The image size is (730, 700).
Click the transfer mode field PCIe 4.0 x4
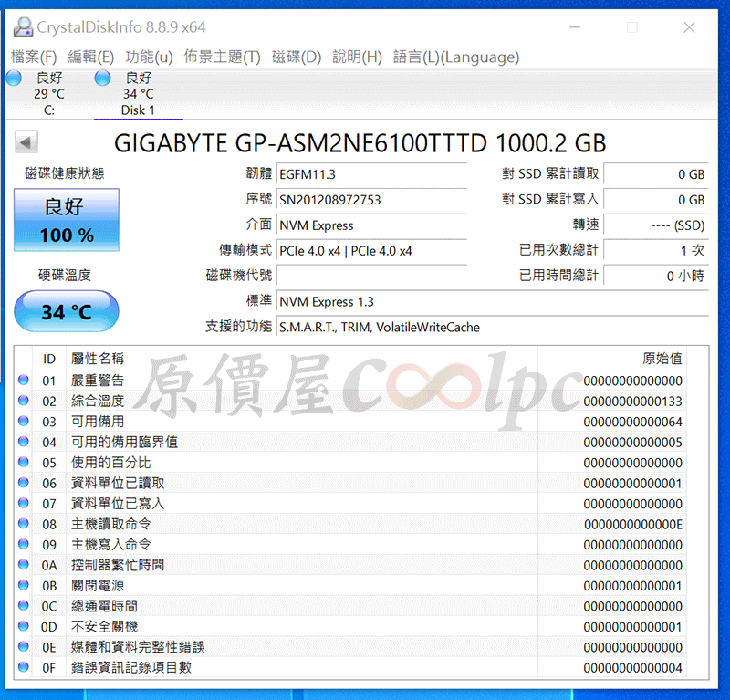(x=371, y=251)
